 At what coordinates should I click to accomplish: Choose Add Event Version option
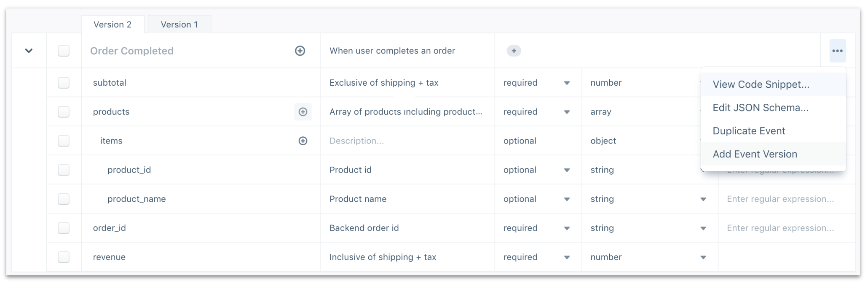755,154
